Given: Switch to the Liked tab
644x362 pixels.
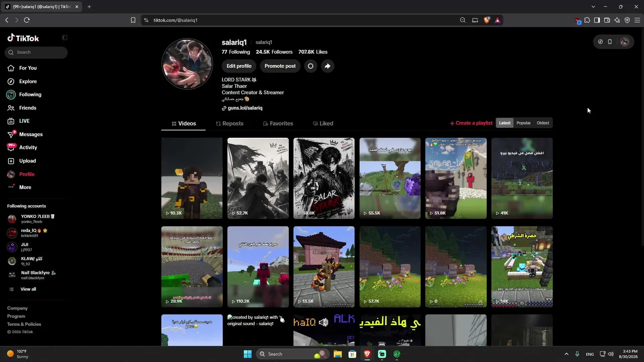Looking at the screenshot, I should point(323,124).
